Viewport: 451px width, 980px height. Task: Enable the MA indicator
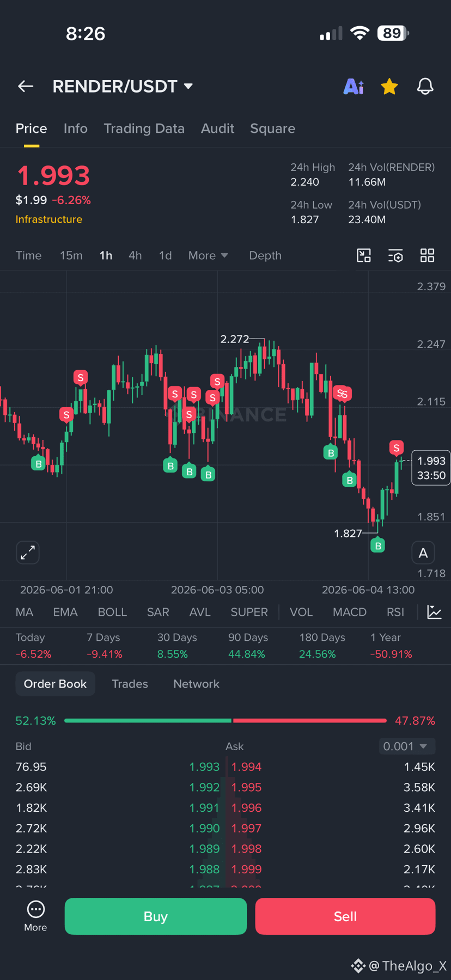(25, 612)
